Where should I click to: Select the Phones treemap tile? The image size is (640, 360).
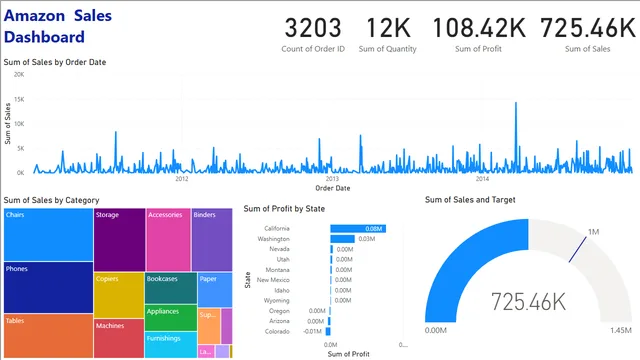(x=49, y=287)
